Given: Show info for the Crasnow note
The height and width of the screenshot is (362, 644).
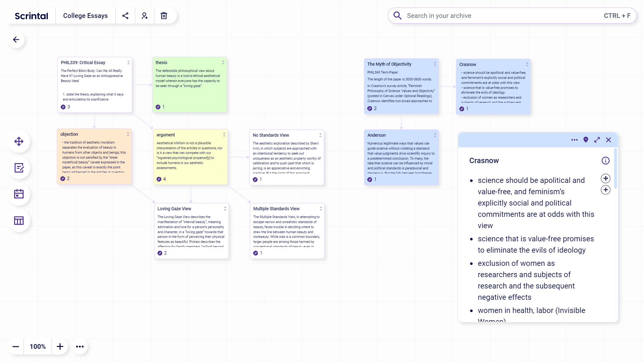Looking at the screenshot, I should pos(605,161).
